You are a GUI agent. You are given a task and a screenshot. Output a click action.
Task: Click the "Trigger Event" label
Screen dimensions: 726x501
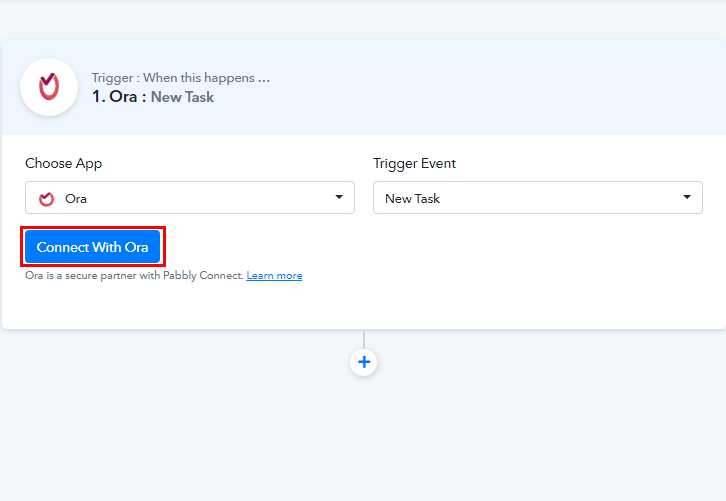coord(414,163)
